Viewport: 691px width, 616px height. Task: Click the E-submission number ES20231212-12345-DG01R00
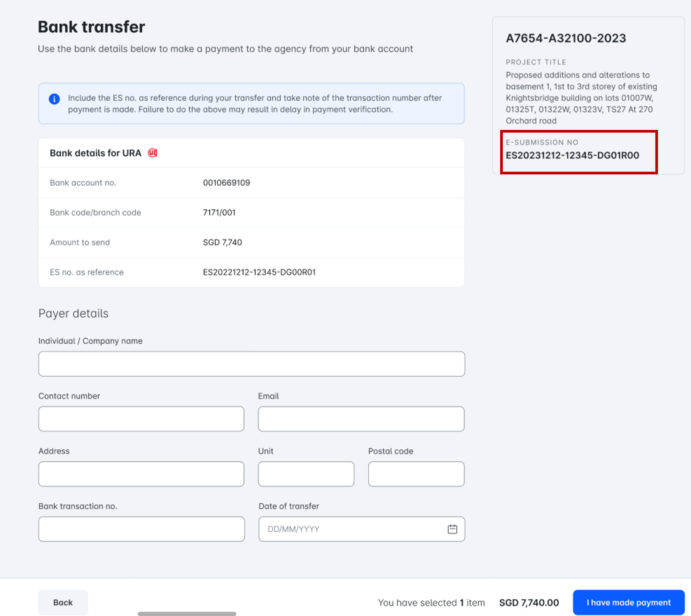(572, 155)
